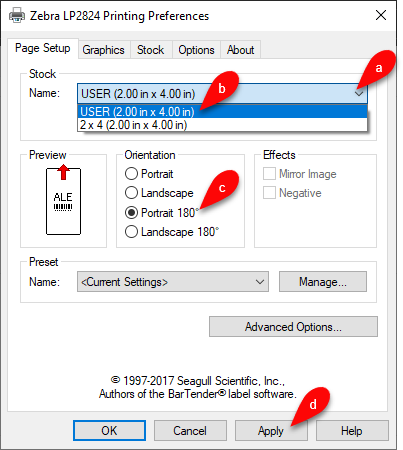Collapse the Stock Name dropdown arrow

click(x=359, y=94)
